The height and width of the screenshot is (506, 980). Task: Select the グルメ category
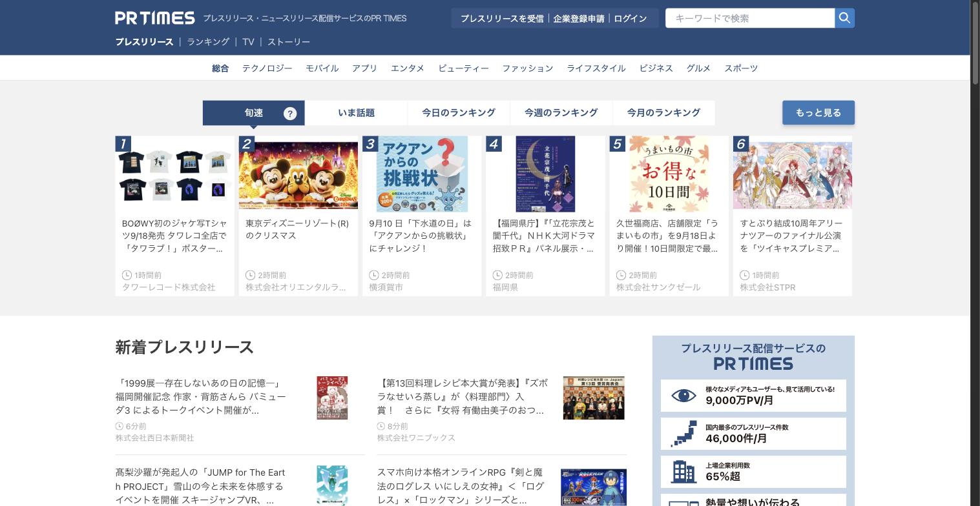point(698,68)
